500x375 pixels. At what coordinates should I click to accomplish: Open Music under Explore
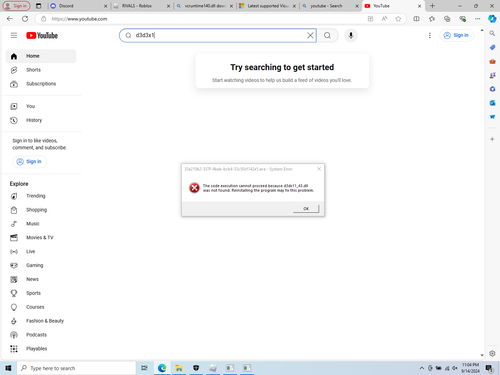pos(41,224)
